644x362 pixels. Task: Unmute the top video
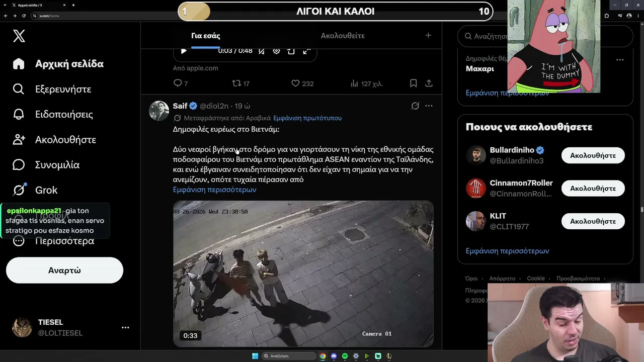tap(262, 51)
